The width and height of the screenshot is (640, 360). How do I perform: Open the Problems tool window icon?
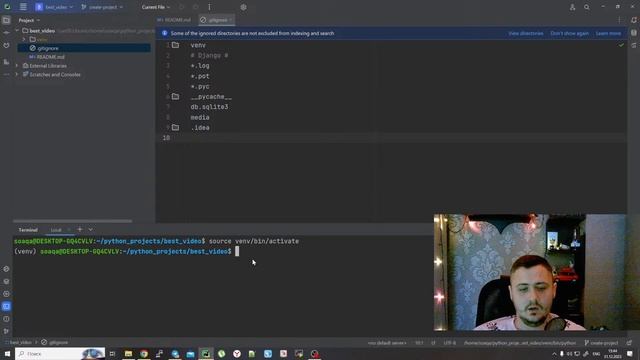pos(6,319)
